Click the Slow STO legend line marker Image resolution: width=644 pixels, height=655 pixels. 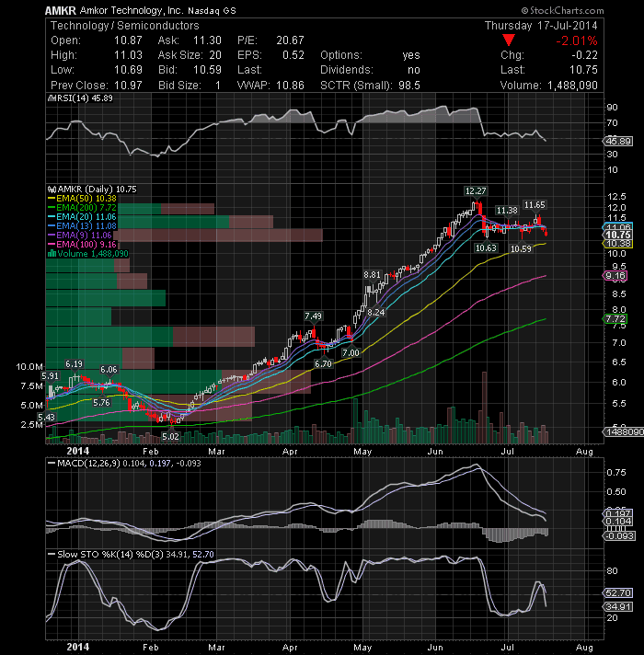coord(52,555)
